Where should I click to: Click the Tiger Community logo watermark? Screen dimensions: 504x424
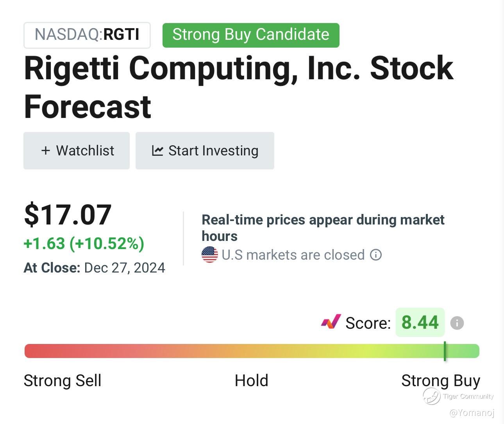(432, 396)
